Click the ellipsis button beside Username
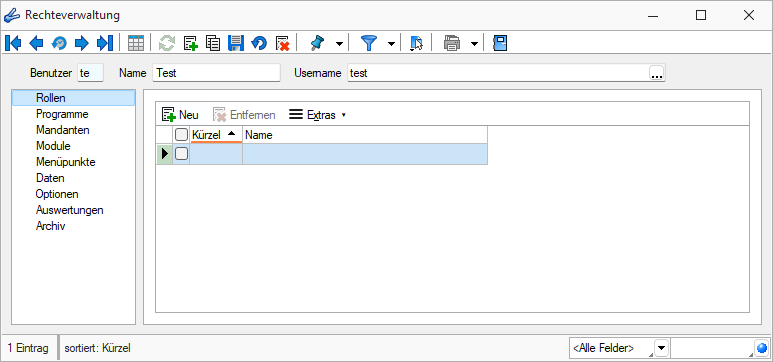The width and height of the screenshot is (773, 362). [657, 73]
